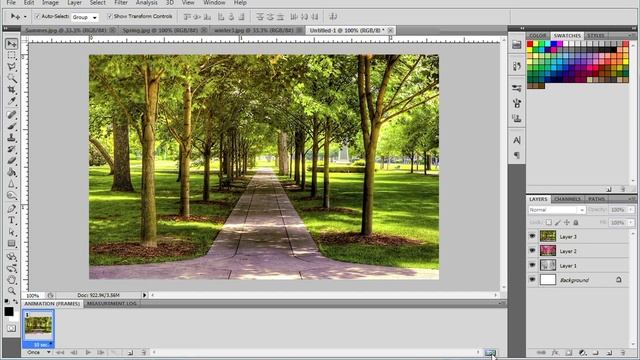Click convert to timeline animation button
The width and height of the screenshot is (640, 360).
pyautogui.click(x=490, y=352)
